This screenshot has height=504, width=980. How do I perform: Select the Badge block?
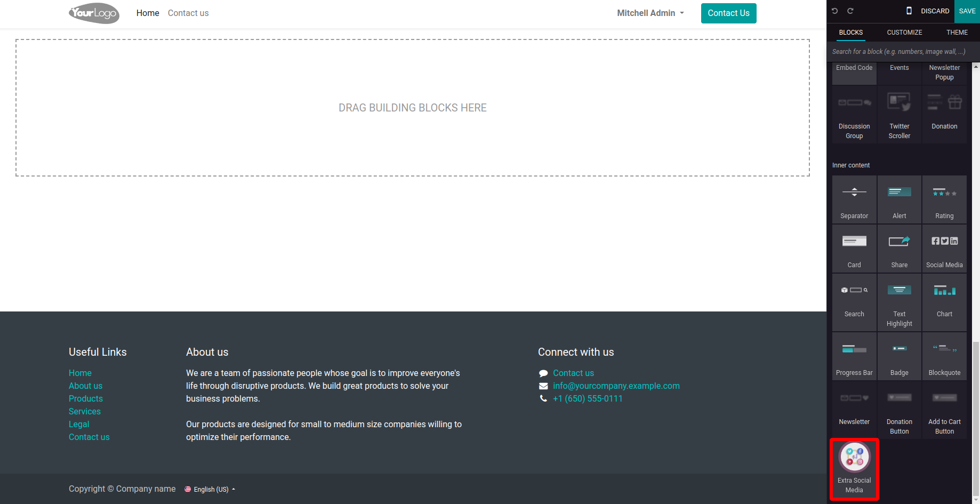pyautogui.click(x=899, y=356)
